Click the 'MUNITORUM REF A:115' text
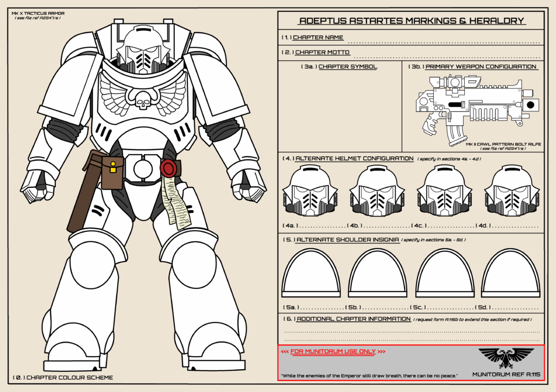The width and height of the screenshot is (556, 392). coord(507,374)
